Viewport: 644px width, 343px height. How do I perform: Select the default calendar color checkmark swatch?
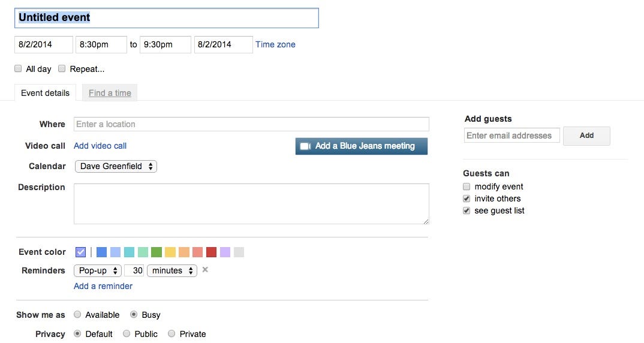click(80, 252)
